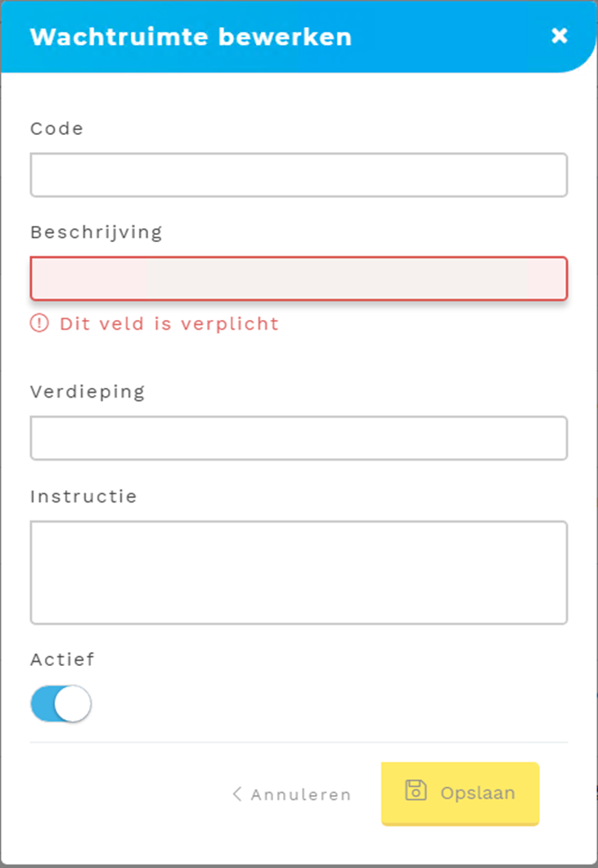Click the 'Wachtruimte bewerken' dialog title
Viewport: 598px width, 868px height.
[191, 37]
